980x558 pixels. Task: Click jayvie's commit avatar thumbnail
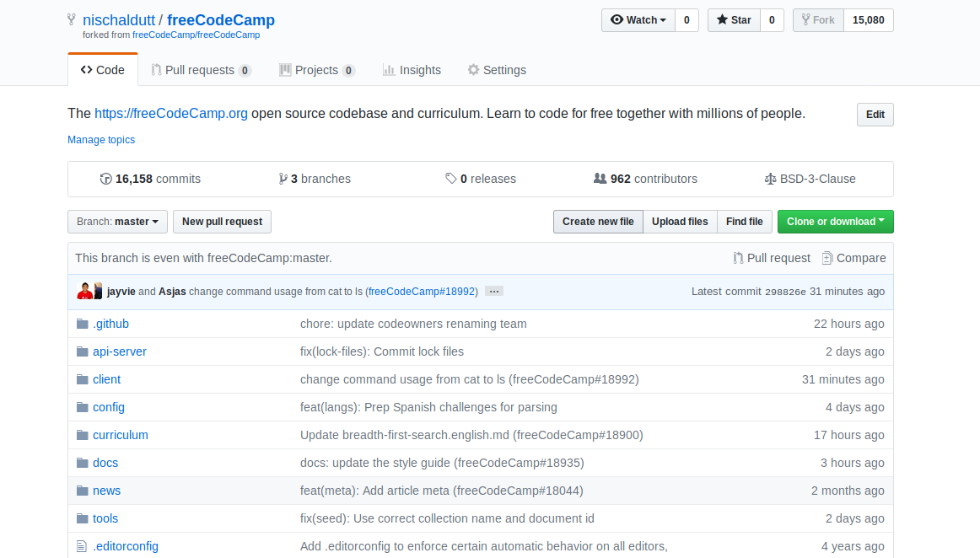84,290
